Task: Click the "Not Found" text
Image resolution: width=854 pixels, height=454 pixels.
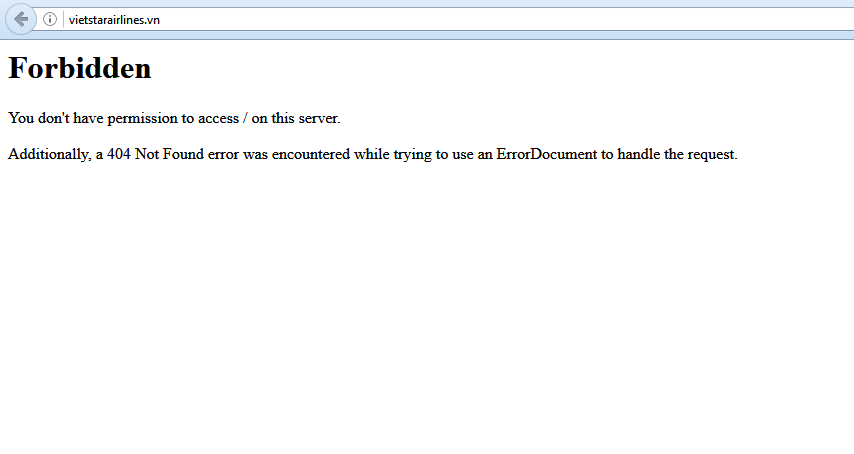Action: pos(168,154)
